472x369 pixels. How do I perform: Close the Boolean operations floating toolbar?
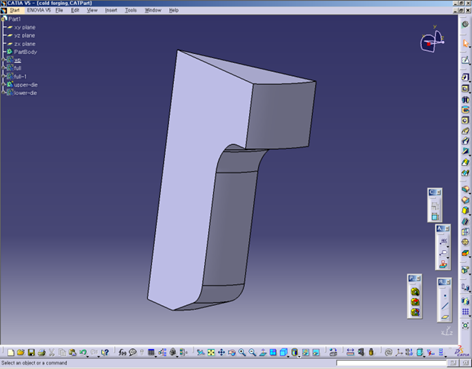[419, 278]
